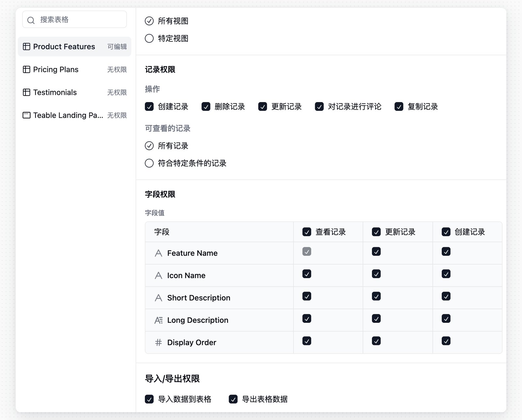Screen dimensions: 522x420
Task: Toggle the 更新记录 operation checkbox
Action: 263,107
